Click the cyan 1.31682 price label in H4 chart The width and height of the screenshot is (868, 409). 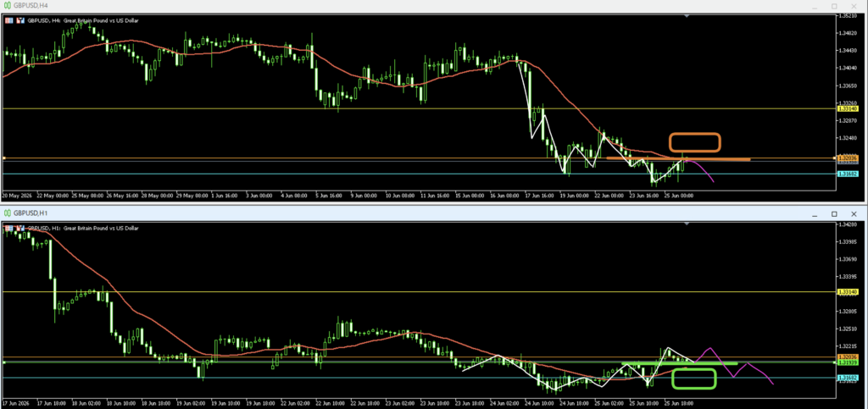pyautogui.click(x=849, y=174)
